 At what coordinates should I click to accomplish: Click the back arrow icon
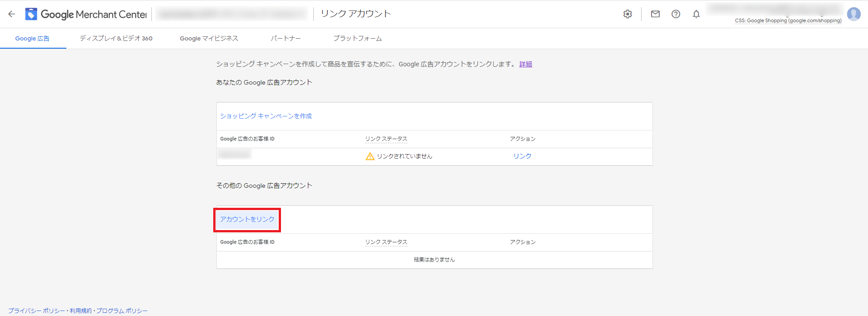(12, 14)
